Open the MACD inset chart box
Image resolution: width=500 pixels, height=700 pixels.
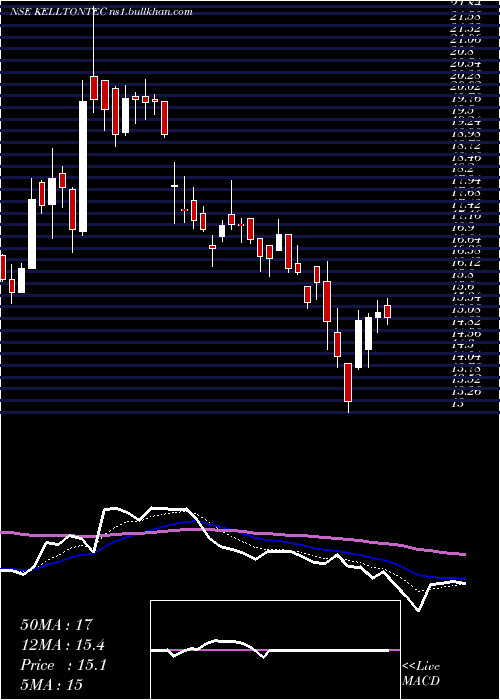coord(275,650)
